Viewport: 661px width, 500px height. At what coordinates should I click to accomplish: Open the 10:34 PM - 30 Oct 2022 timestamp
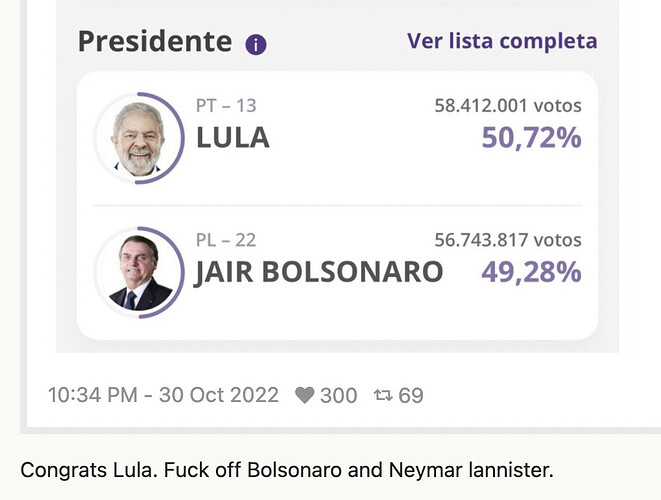pyautogui.click(x=163, y=395)
